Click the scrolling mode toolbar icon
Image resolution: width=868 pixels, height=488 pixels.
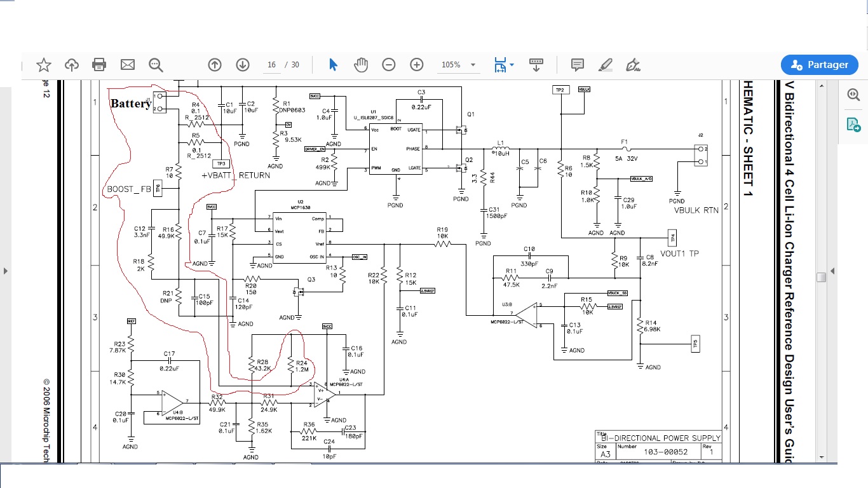(536, 65)
